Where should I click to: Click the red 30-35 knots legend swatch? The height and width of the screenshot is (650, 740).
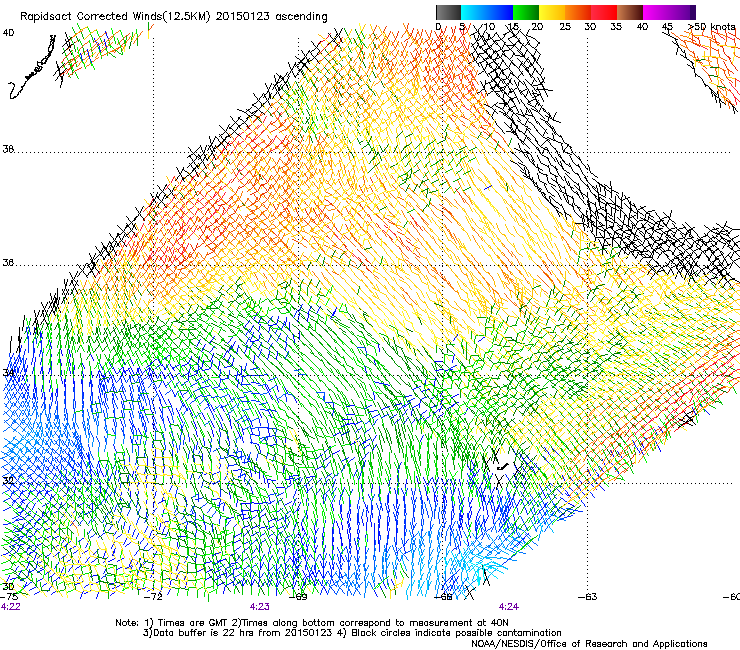click(x=604, y=12)
